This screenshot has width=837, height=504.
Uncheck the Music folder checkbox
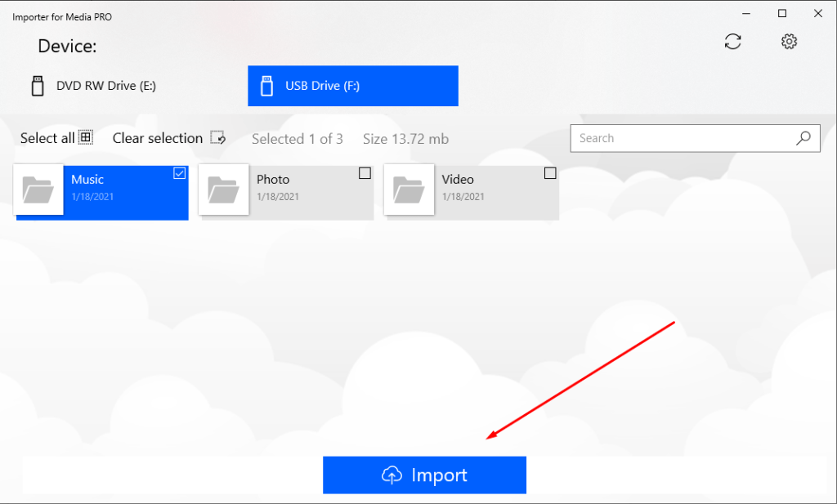click(x=180, y=173)
